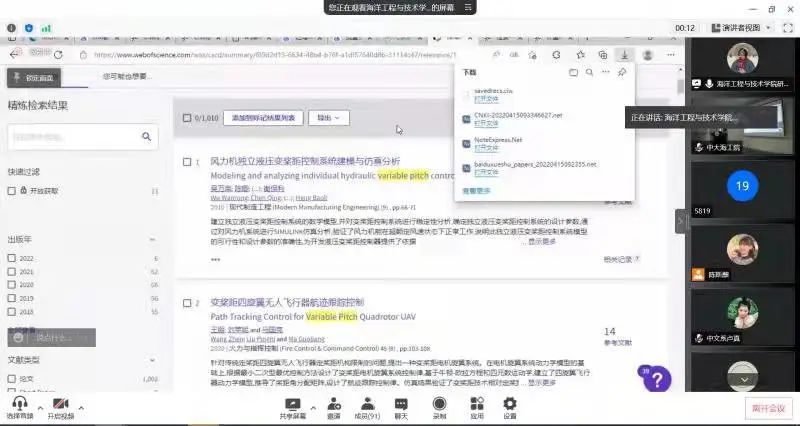Tick the 论文 document type checkbox
Viewport: 800px width, 426px height.
tap(11, 379)
